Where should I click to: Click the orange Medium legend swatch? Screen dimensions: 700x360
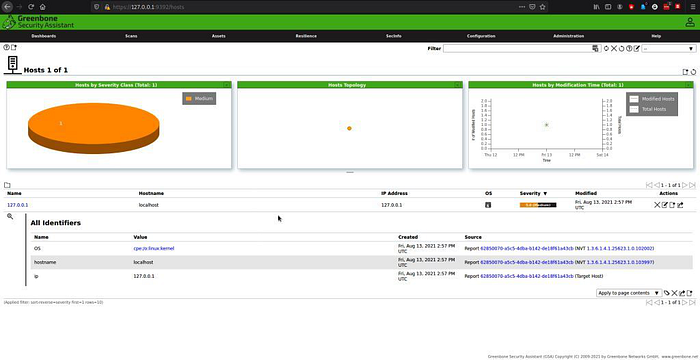[x=188, y=98]
